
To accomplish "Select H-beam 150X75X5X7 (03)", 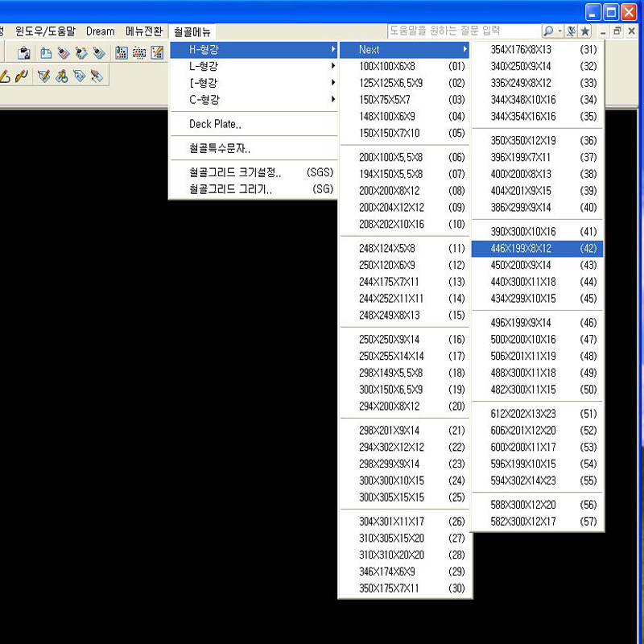I will (405, 99).
